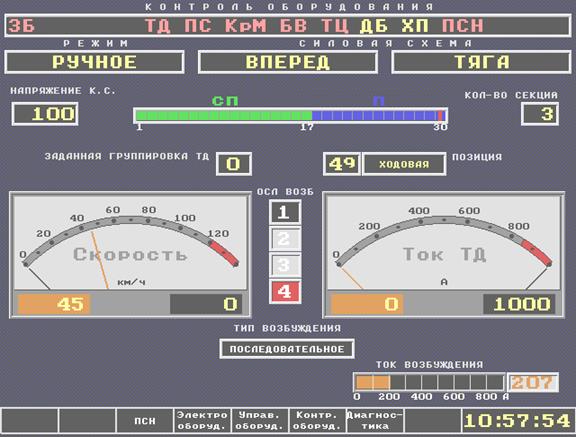Click the TD current limit readout 1000
The height and width of the screenshot is (437, 576).
519,304
